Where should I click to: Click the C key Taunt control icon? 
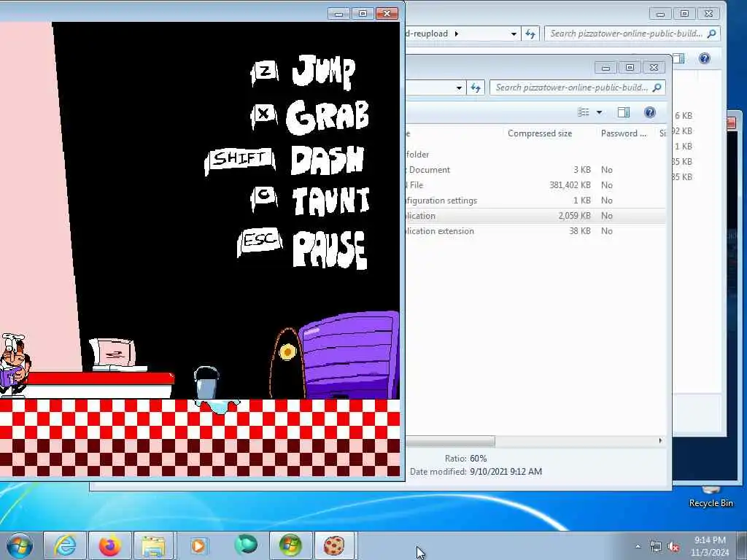pos(264,197)
